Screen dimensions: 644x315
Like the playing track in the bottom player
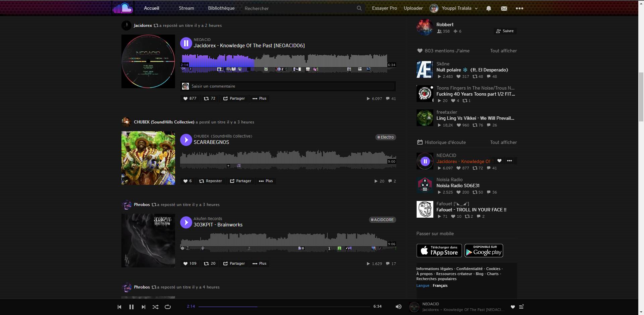(513, 307)
